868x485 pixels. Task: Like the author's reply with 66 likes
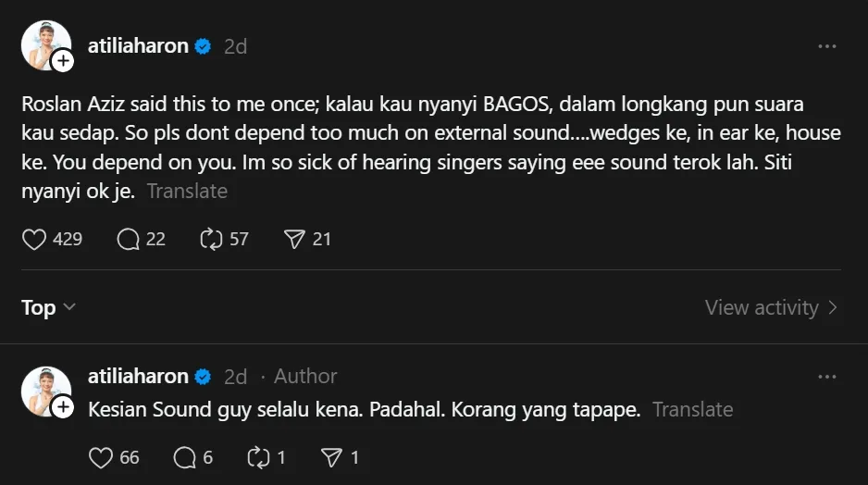tap(101, 457)
